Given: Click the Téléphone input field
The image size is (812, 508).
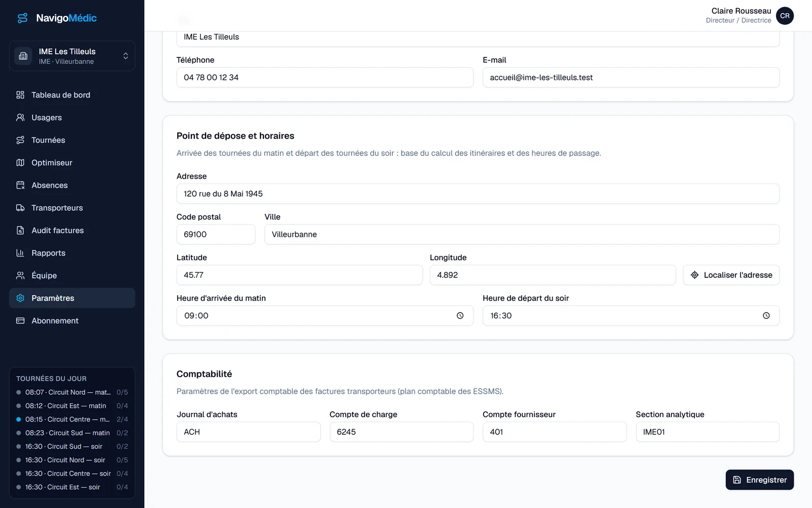Looking at the screenshot, I should click(325, 77).
